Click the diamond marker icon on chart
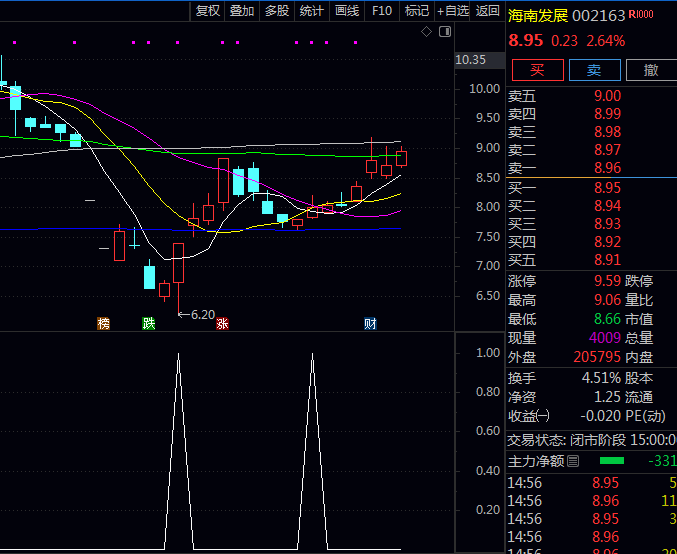The height and width of the screenshot is (554, 677). [x=426, y=32]
